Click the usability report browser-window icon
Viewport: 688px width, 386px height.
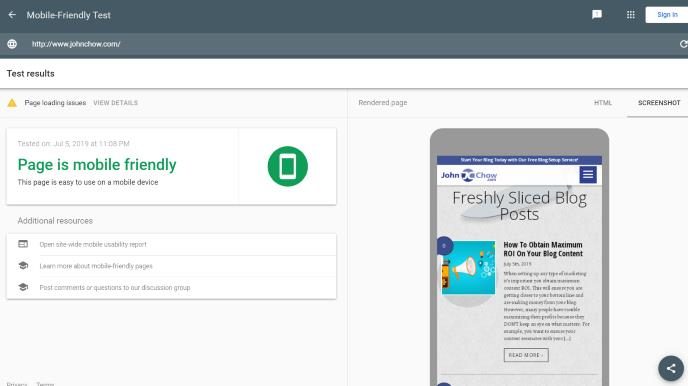coord(23,244)
